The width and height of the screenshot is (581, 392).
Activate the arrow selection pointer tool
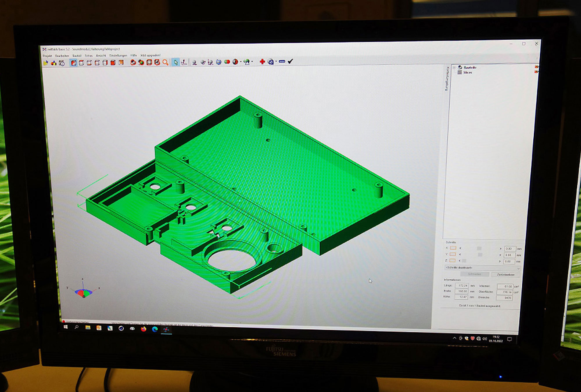pos(175,62)
